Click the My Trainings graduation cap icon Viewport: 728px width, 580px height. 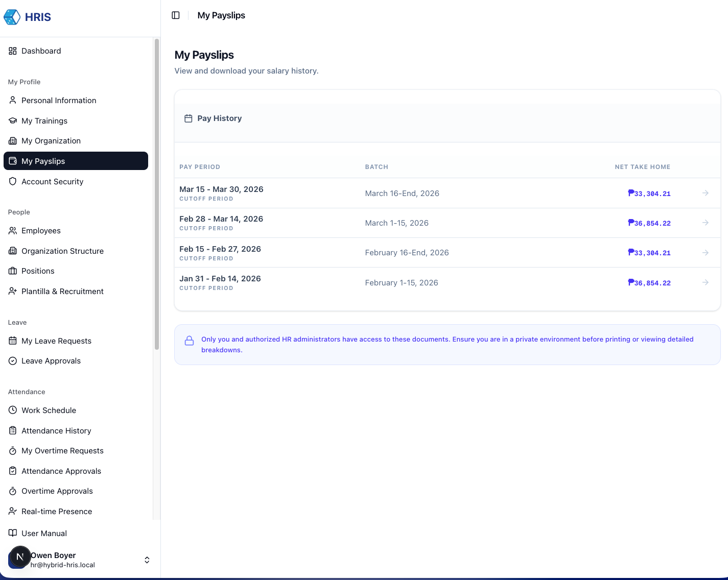click(x=13, y=121)
